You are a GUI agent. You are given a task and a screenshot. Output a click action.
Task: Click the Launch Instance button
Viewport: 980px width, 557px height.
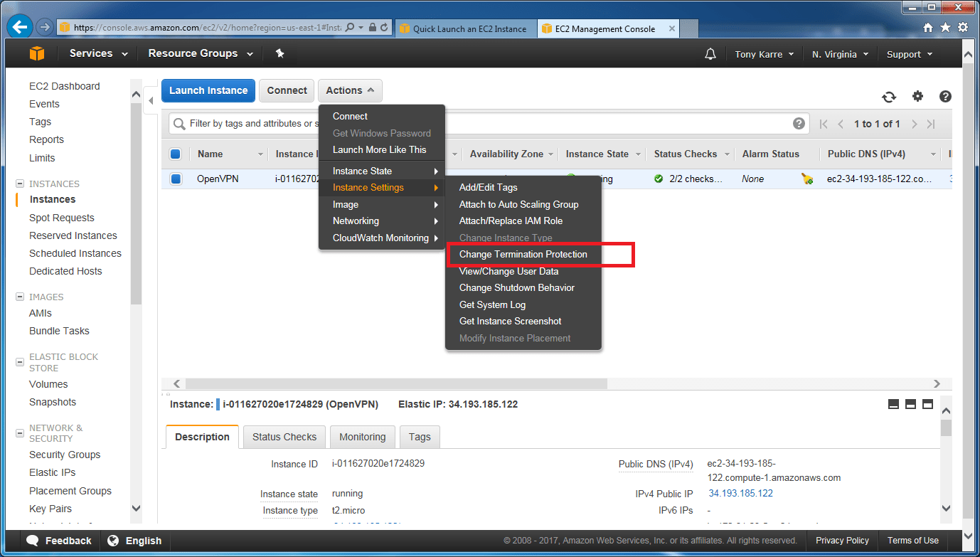click(208, 90)
